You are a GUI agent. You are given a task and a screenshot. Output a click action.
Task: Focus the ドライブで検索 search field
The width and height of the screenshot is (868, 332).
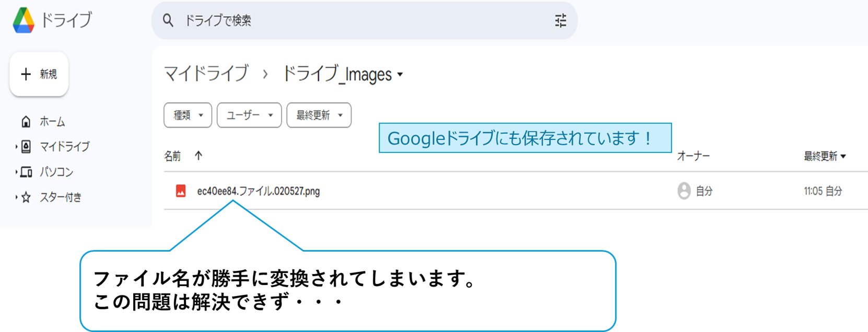pos(364,20)
